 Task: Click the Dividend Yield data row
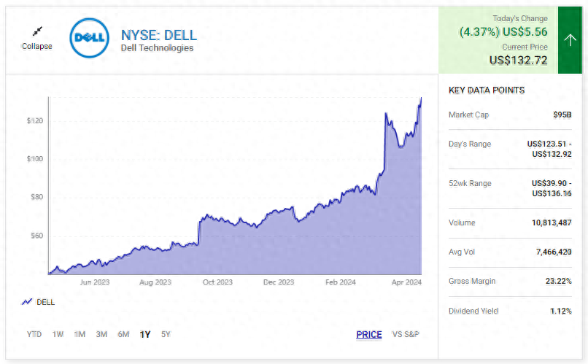coord(510,311)
